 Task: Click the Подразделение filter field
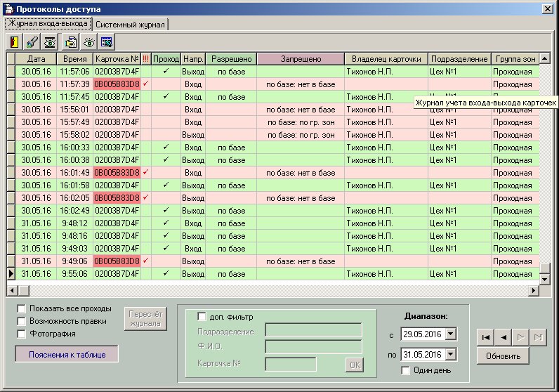click(x=313, y=330)
